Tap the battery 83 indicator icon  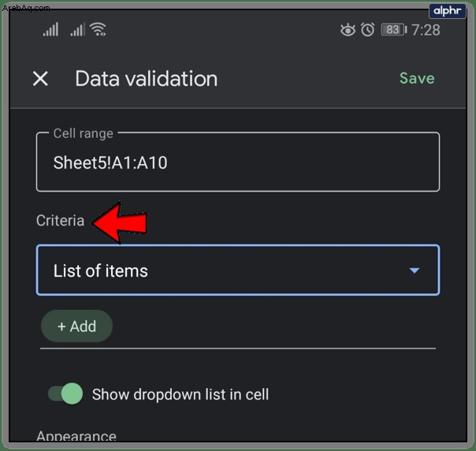[394, 30]
